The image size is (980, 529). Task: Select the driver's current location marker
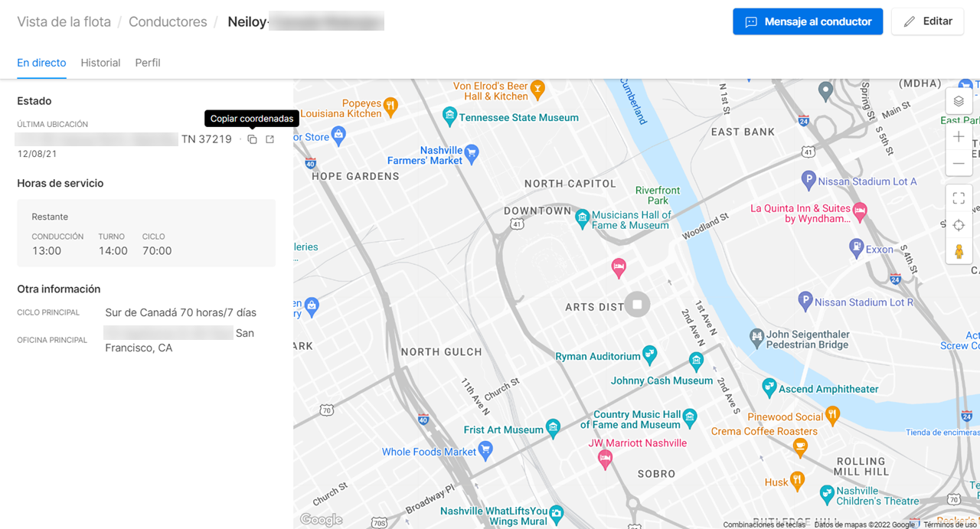(x=637, y=304)
